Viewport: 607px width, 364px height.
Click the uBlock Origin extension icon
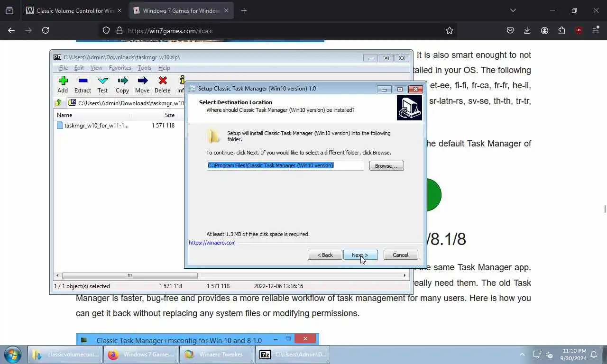coord(579,30)
